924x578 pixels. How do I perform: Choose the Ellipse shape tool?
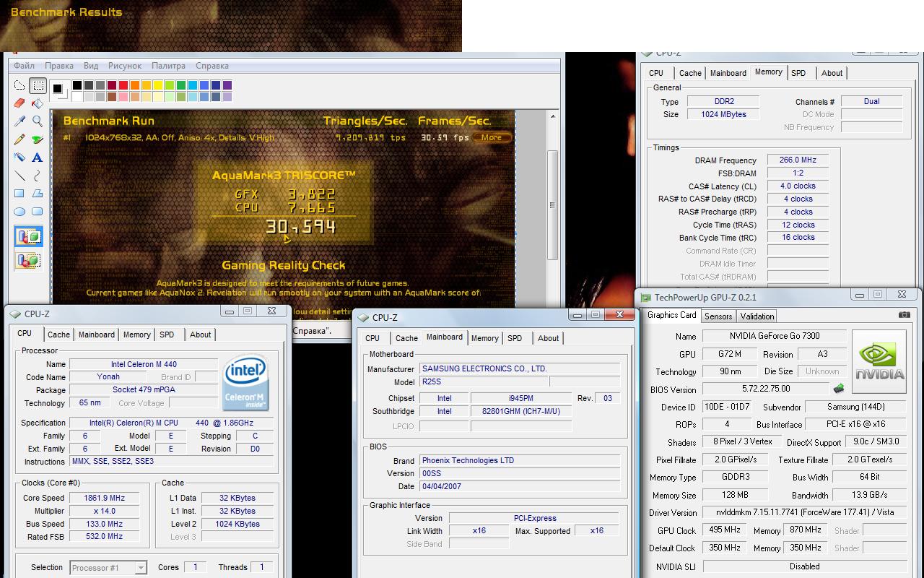coord(19,212)
